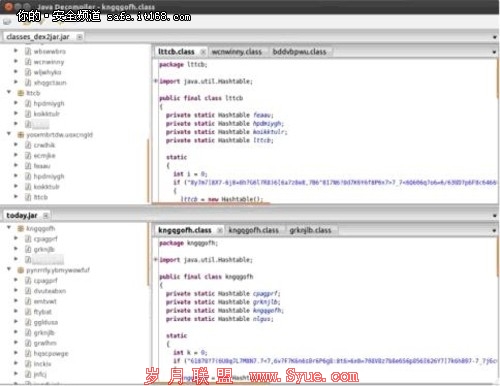This screenshot has height=386, width=500.
Task: Switch to the wcnwinny.class tab
Action: tap(237, 52)
